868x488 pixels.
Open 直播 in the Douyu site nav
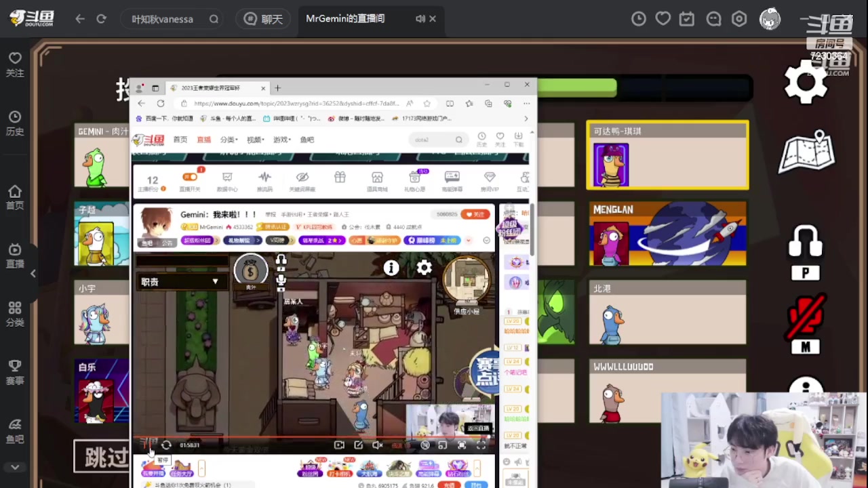[x=204, y=140]
